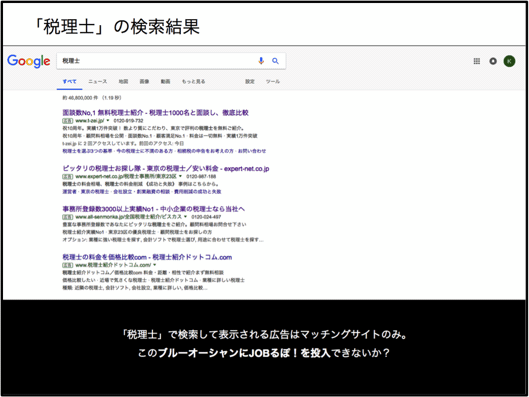This screenshot has width=529, height=397.
Task: Switch to the 地図 tab
Action: pos(123,82)
